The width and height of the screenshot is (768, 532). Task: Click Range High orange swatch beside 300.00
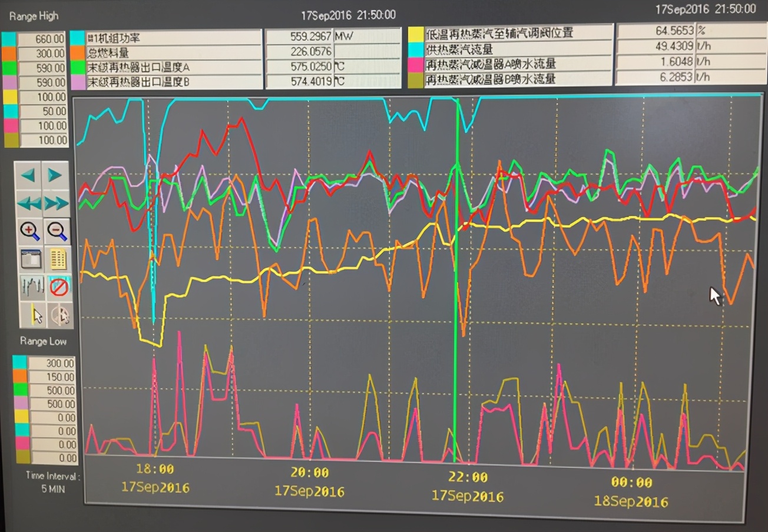click(x=9, y=54)
